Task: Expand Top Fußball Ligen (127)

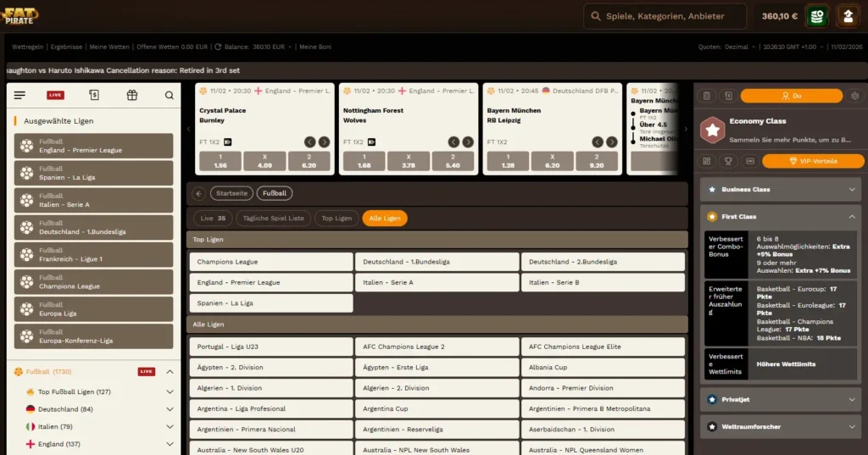Action: (x=170, y=392)
